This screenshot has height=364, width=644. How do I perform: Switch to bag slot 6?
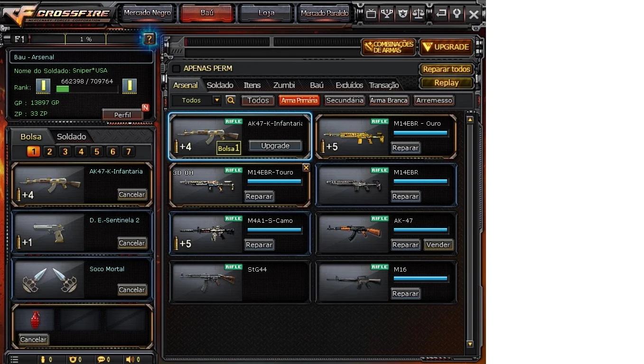click(x=112, y=152)
